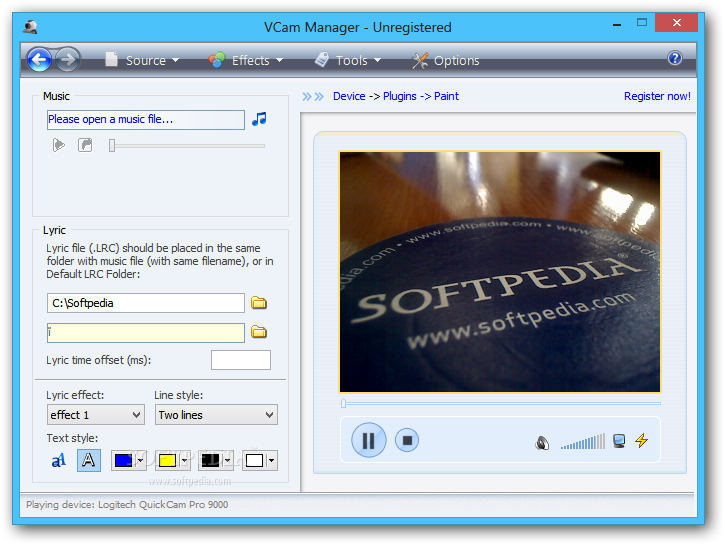Open the Effects menu
This screenshot has height=545, width=725.
tap(246, 60)
